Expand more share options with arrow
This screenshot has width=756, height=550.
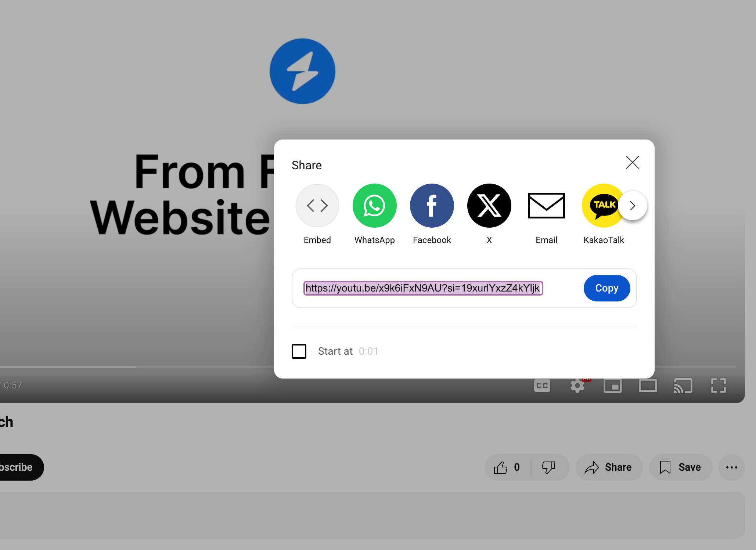[x=633, y=205]
